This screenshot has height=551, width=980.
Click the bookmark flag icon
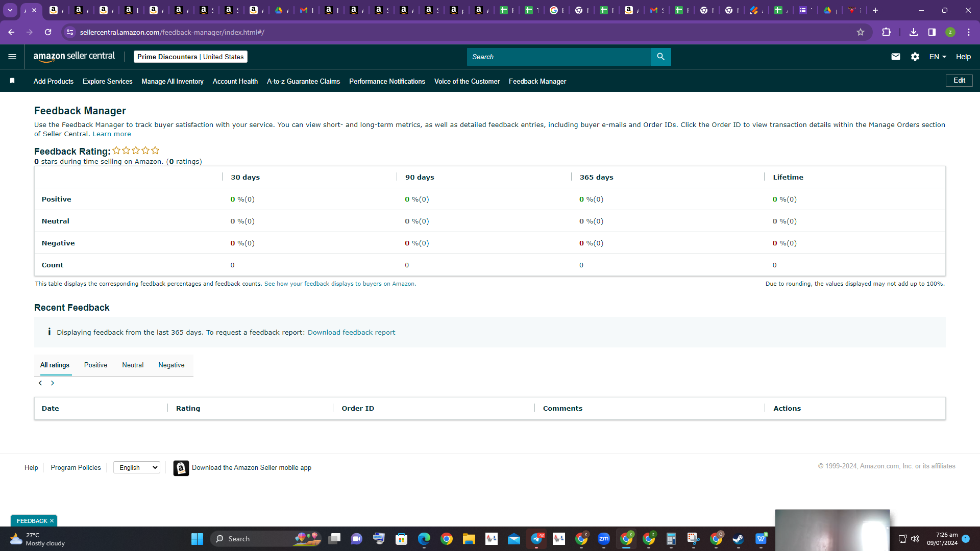coord(12,81)
